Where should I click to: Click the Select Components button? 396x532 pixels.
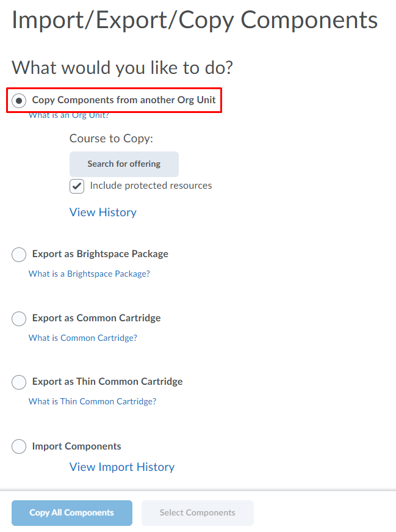pyautogui.click(x=197, y=513)
